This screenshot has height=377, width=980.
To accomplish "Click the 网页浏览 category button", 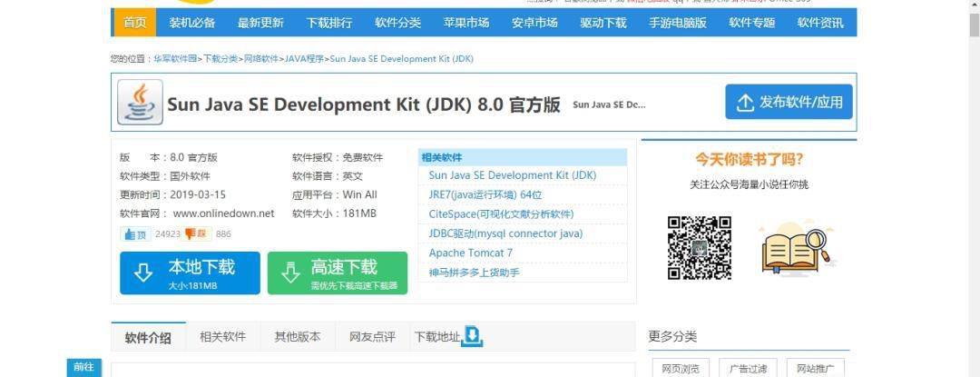I will tap(681, 368).
